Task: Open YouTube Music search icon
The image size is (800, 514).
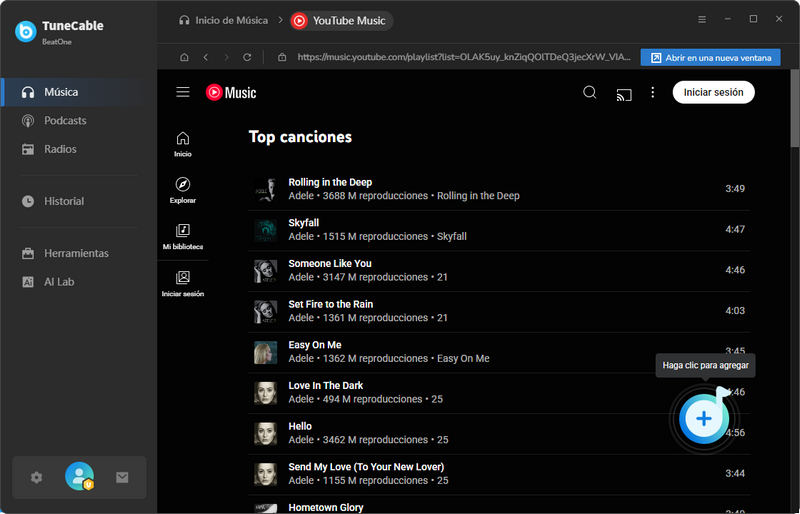Action: 590,92
